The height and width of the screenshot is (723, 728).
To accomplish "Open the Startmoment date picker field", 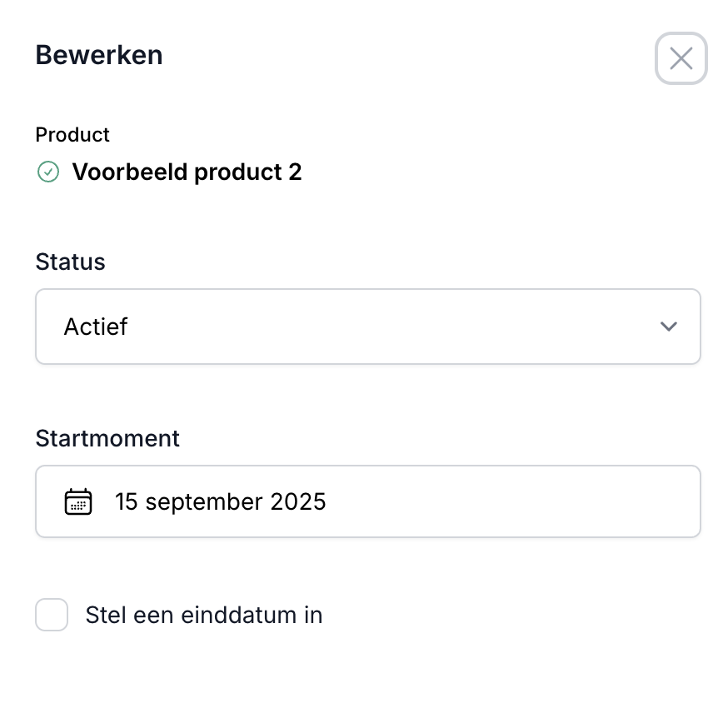I will tap(367, 501).
